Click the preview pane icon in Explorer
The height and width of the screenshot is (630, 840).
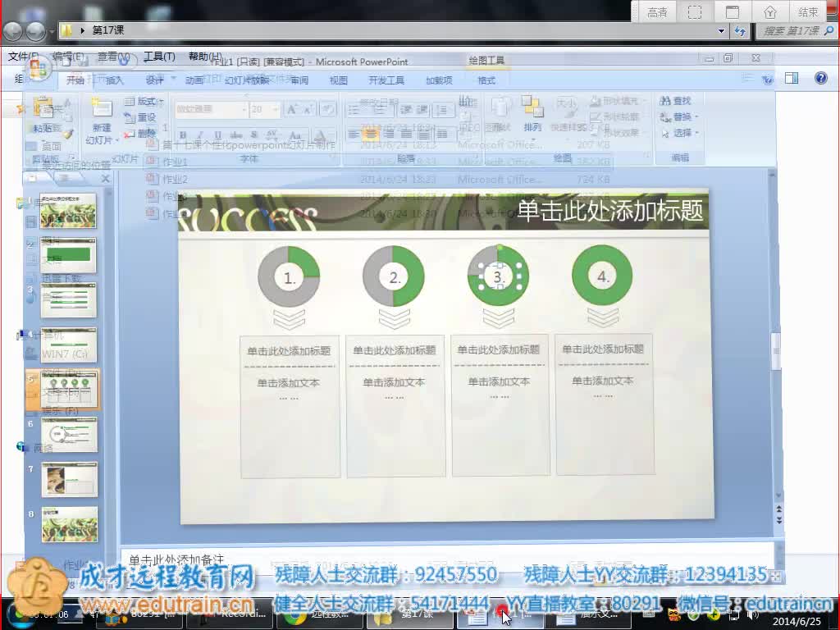click(792, 79)
